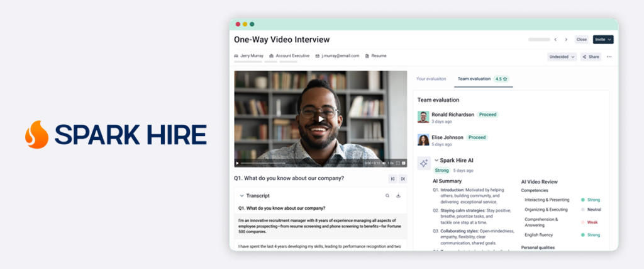Click Elise Johnson's Proceed badge
This screenshot has width=644, height=269.
click(x=477, y=137)
